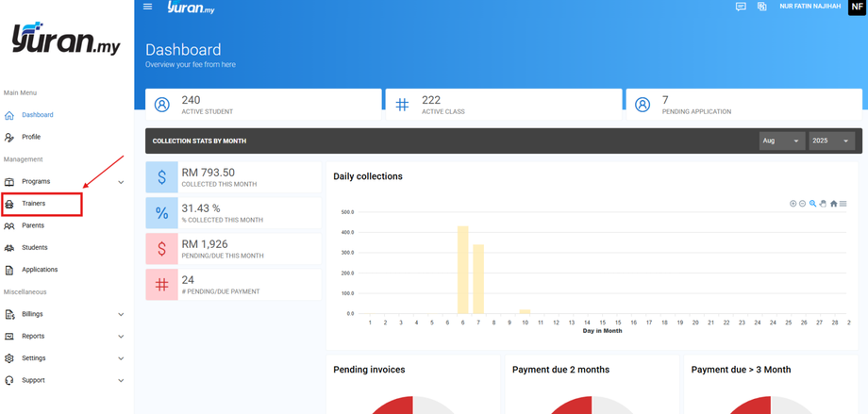Reset chart zoom with home icon
The height and width of the screenshot is (414, 868).
click(834, 204)
